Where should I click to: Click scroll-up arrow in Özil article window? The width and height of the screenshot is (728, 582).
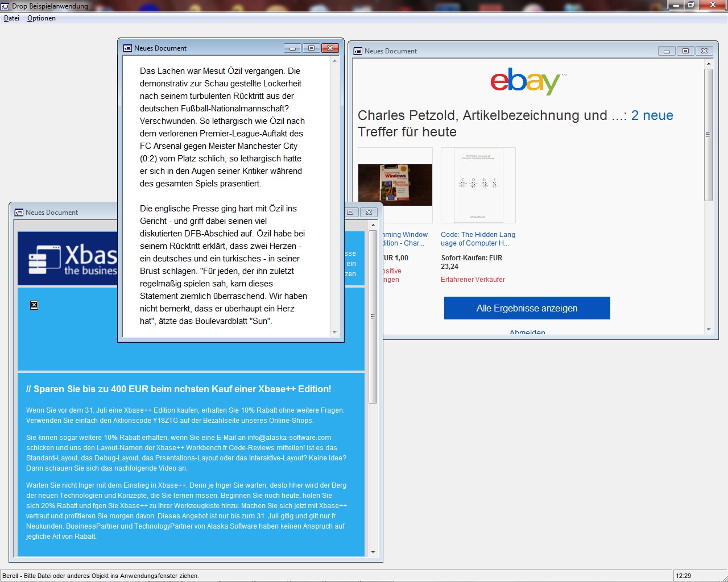[x=334, y=61]
